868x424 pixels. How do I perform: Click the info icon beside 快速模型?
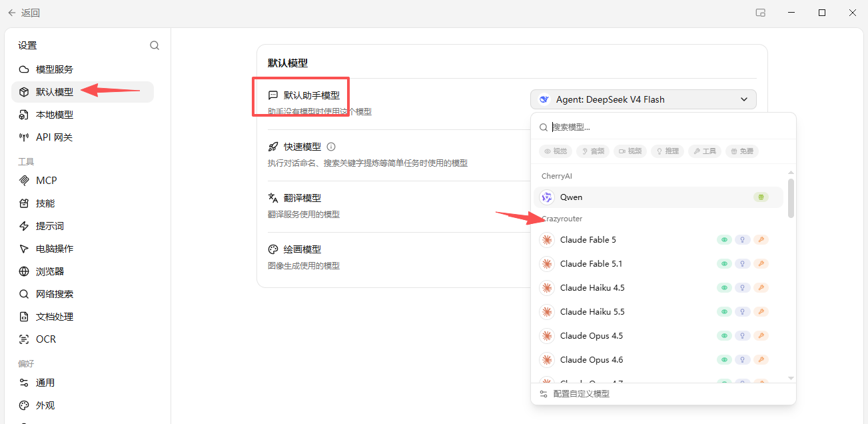click(x=331, y=147)
